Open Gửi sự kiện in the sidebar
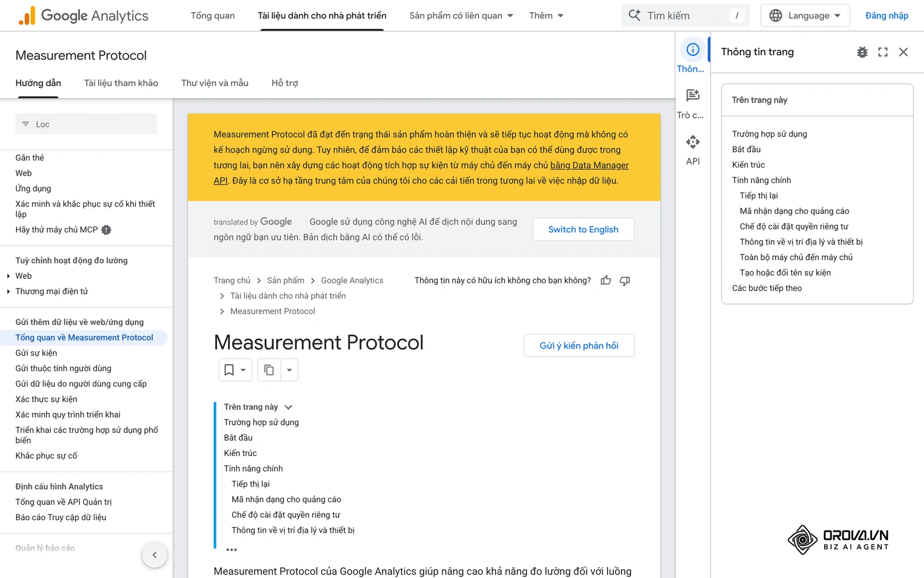Viewport: 924px width, 578px height. point(36,353)
